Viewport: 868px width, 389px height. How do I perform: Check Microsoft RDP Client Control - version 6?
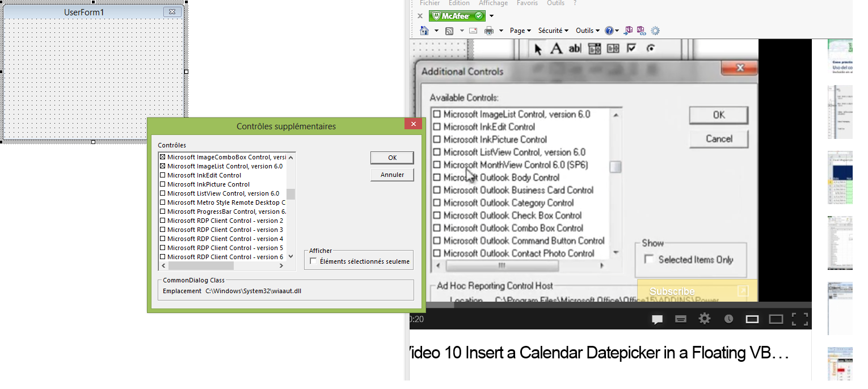(x=163, y=257)
